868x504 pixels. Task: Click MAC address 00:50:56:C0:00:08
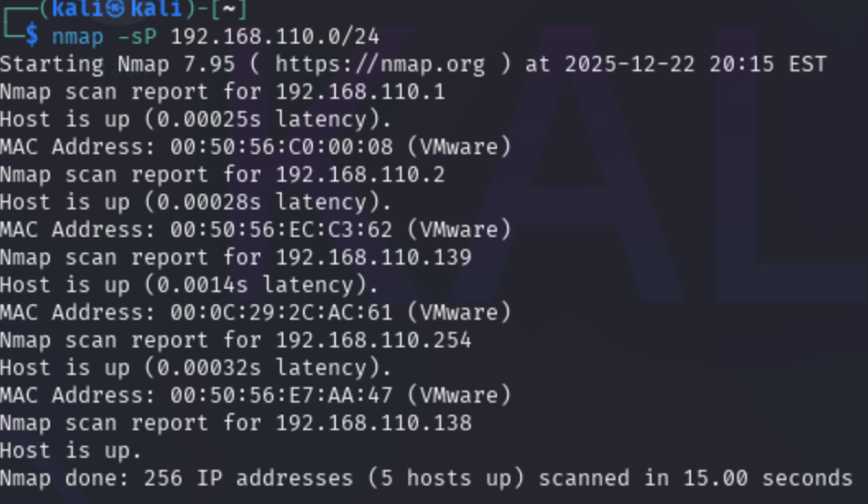pyautogui.click(x=281, y=147)
